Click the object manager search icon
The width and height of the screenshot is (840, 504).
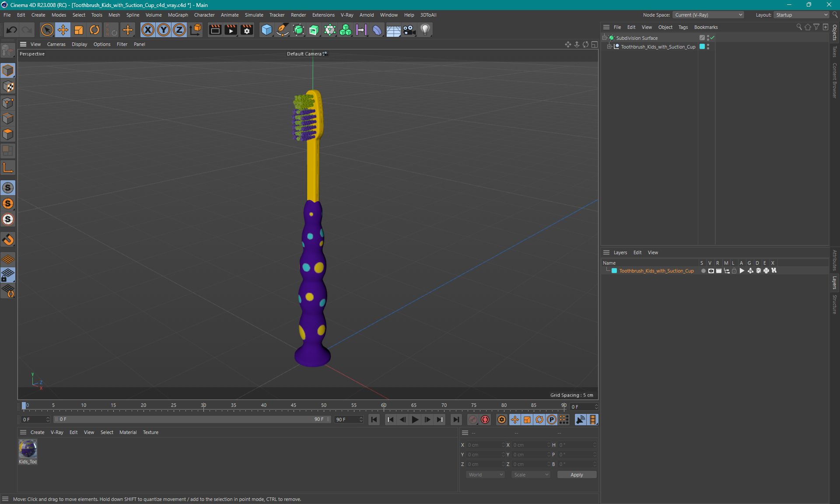(x=799, y=27)
